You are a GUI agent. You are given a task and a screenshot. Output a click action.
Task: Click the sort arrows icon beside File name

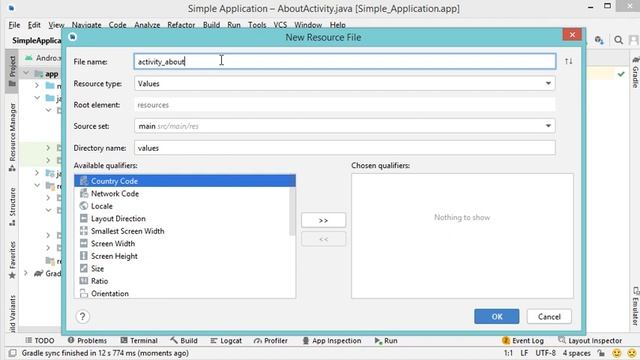click(x=569, y=61)
